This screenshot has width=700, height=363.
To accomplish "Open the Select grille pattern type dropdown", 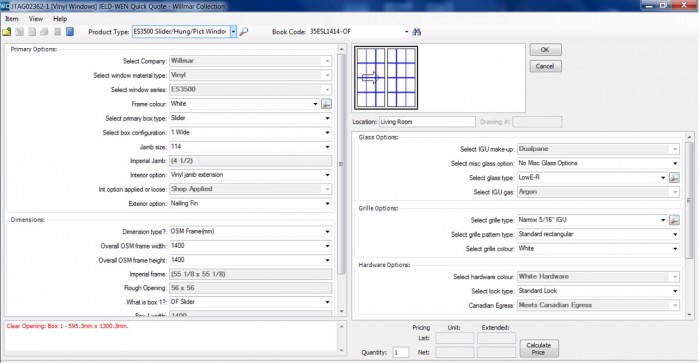I will [x=675, y=234].
